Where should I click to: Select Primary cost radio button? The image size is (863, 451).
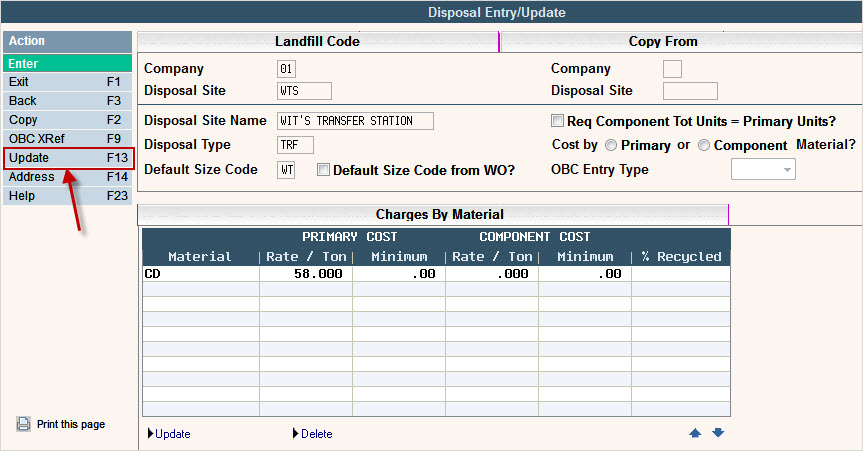[x=611, y=145]
